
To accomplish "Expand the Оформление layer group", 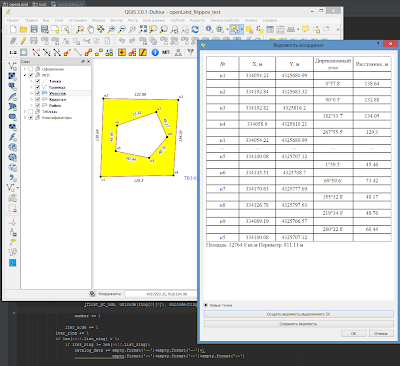I will (25, 69).
